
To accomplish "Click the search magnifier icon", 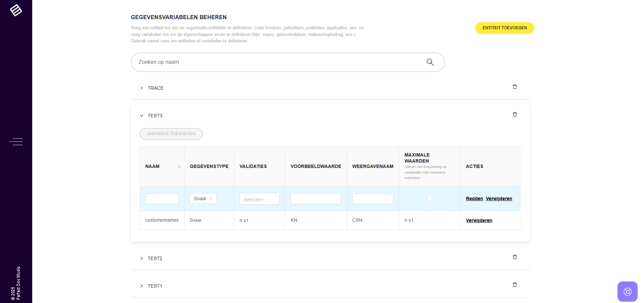I will pos(430,62).
